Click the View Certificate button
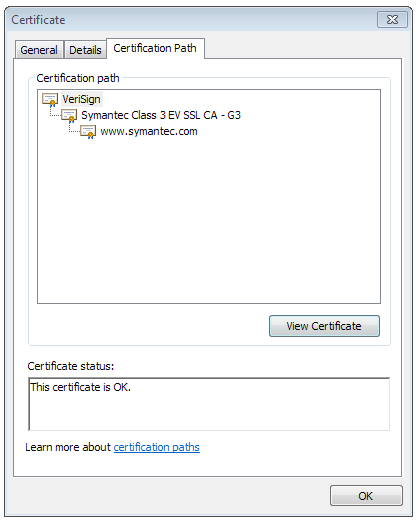Screen dimensions: 418x523 click(x=324, y=326)
